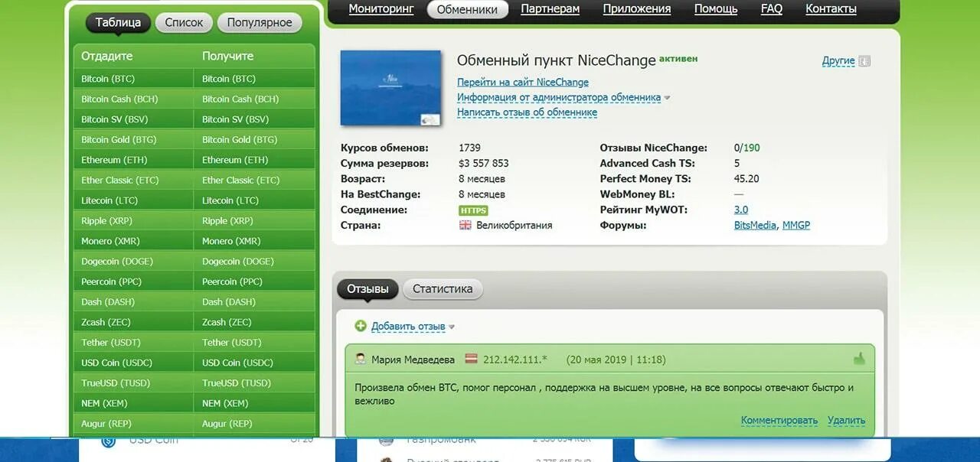Select Peercoin (PPC) in Получите column
Image resolution: width=980 pixels, height=462 pixels.
pos(254,281)
